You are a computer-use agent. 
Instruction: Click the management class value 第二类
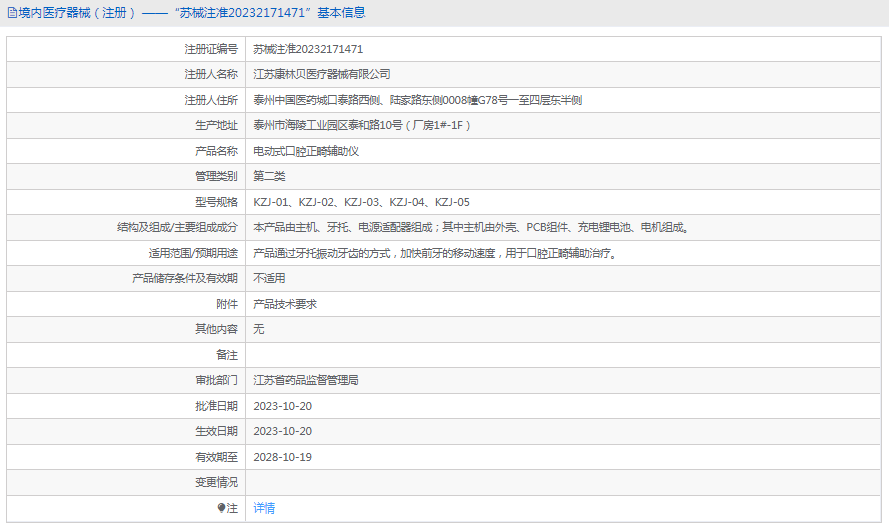click(x=269, y=176)
